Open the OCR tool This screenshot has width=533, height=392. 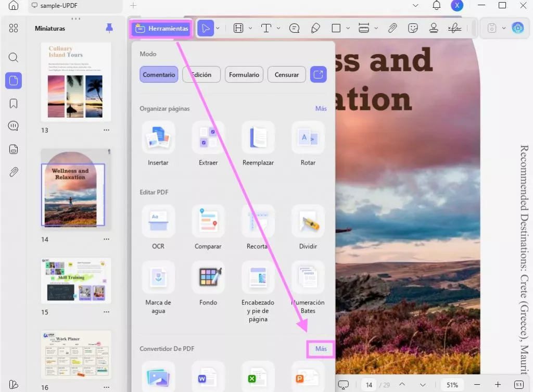point(158,222)
